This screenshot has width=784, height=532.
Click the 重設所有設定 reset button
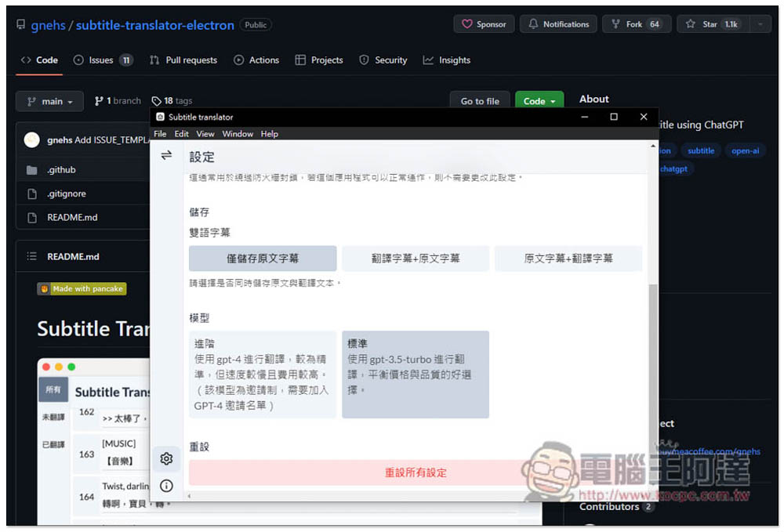(x=416, y=472)
